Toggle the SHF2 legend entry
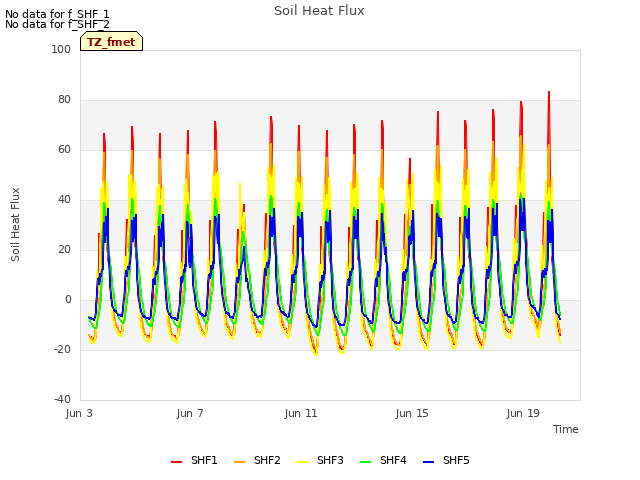Screen dimensions: 640x480 257,460
